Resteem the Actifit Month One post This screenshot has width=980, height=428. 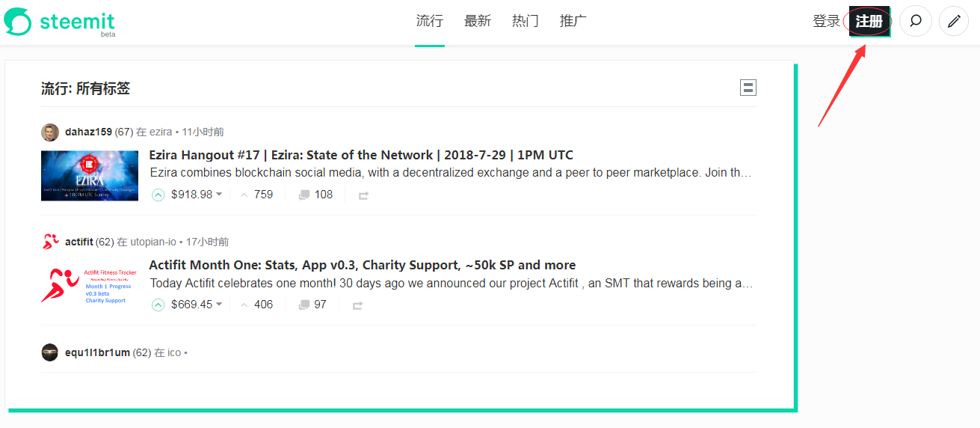(x=358, y=305)
